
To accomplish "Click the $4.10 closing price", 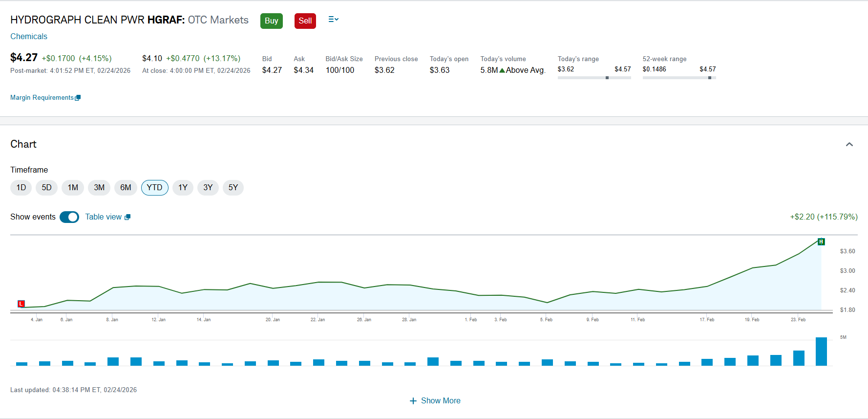I will click(x=152, y=59).
